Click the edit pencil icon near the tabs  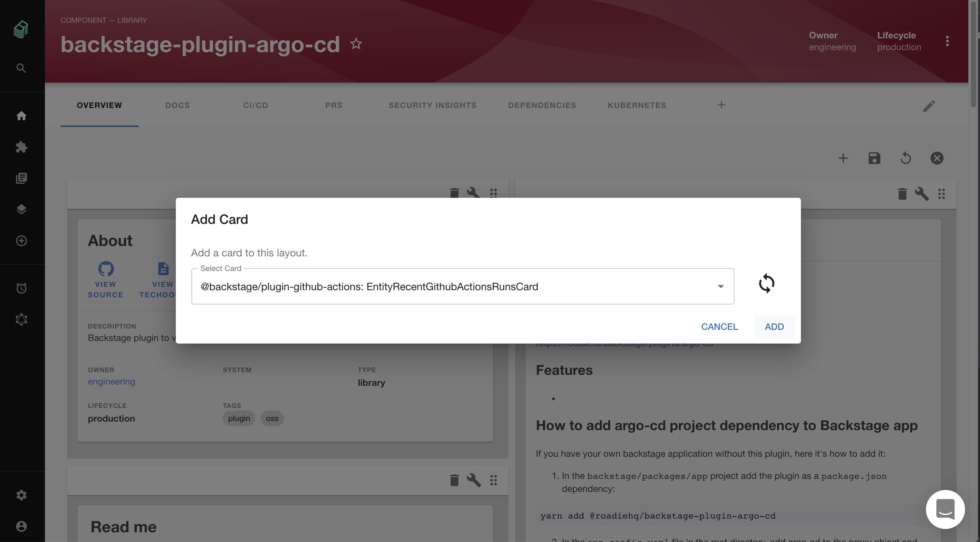[929, 105]
